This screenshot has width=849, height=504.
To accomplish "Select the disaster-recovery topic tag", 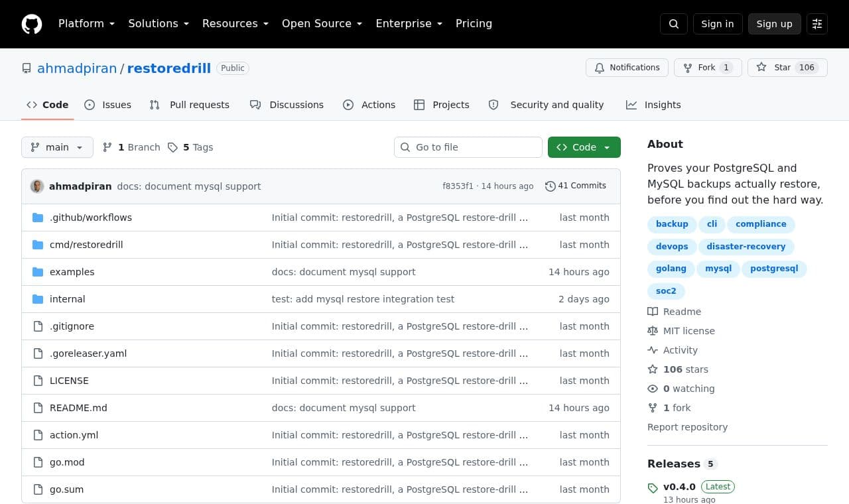I will [746, 247].
